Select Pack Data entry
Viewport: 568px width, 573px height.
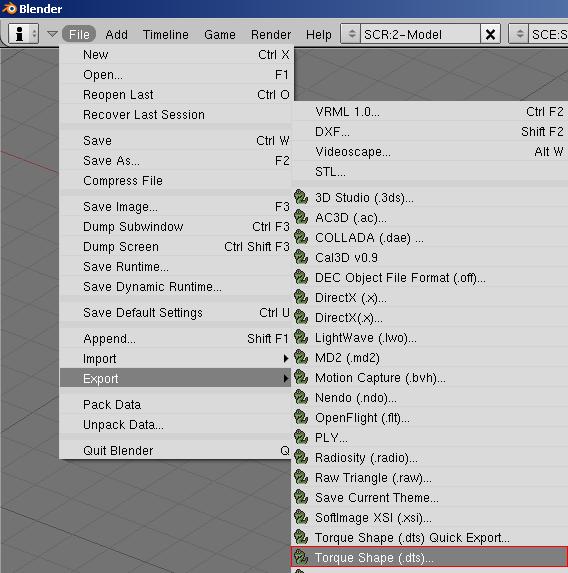tap(175, 404)
